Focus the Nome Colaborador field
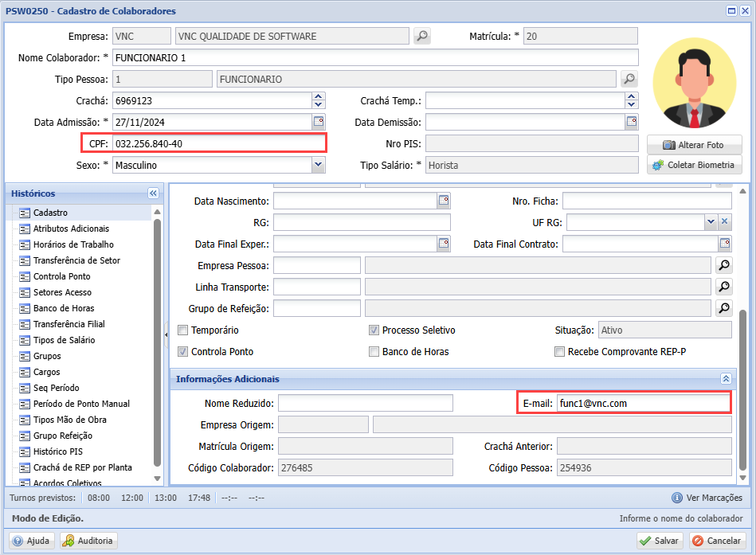Screen dimensions: 756x555 [x=375, y=58]
